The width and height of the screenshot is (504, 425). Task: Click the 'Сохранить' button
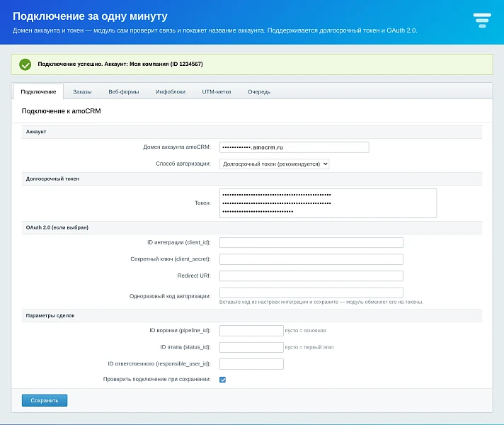(45, 400)
